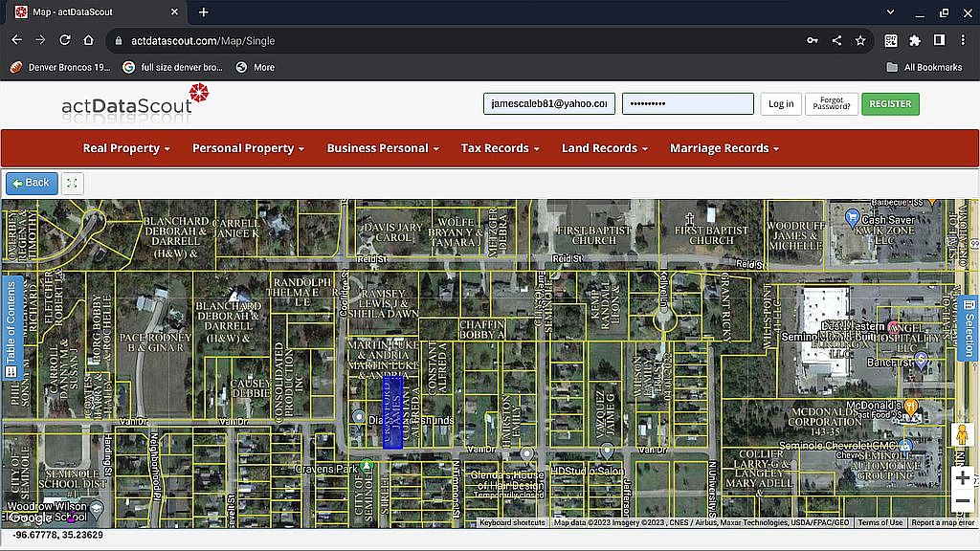Click the Cravens Park map marker

click(x=366, y=466)
